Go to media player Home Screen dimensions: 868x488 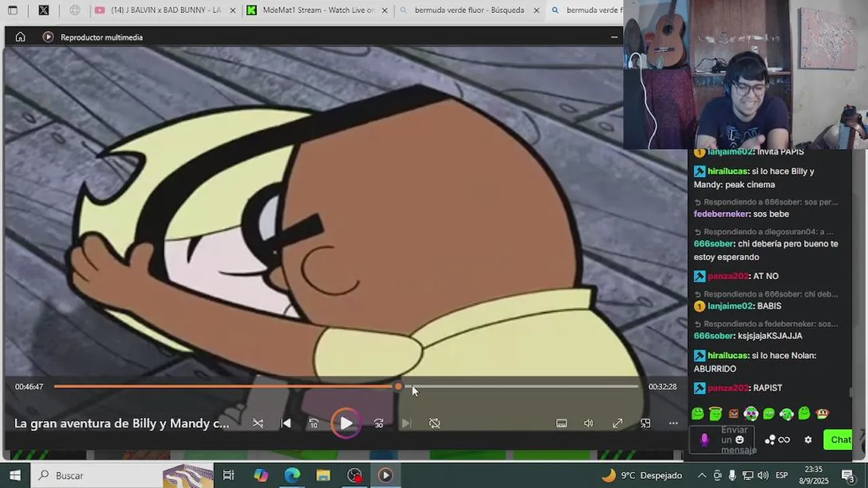click(x=20, y=37)
